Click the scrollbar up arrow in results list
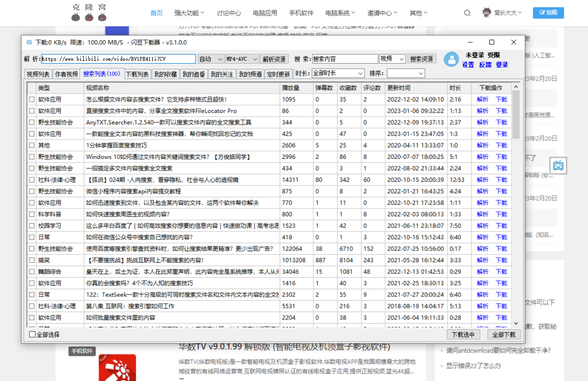This screenshot has height=381, width=588. [x=516, y=87]
